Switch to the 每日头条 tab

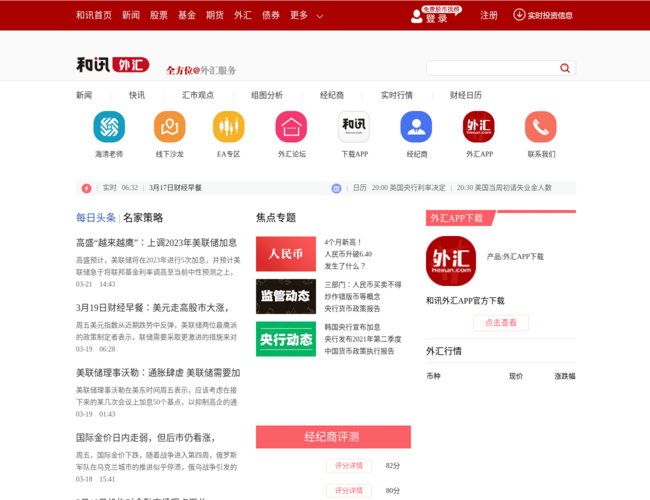pyautogui.click(x=96, y=218)
